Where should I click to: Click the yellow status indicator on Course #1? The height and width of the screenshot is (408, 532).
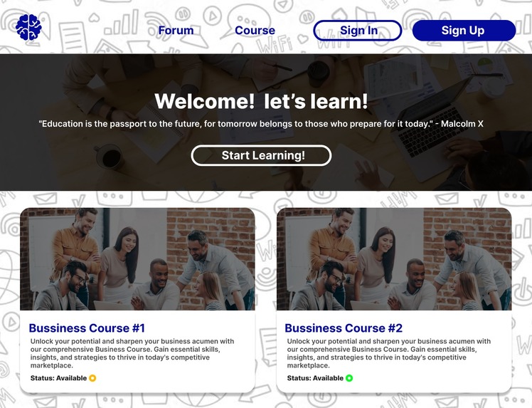[x=92, y=378]
